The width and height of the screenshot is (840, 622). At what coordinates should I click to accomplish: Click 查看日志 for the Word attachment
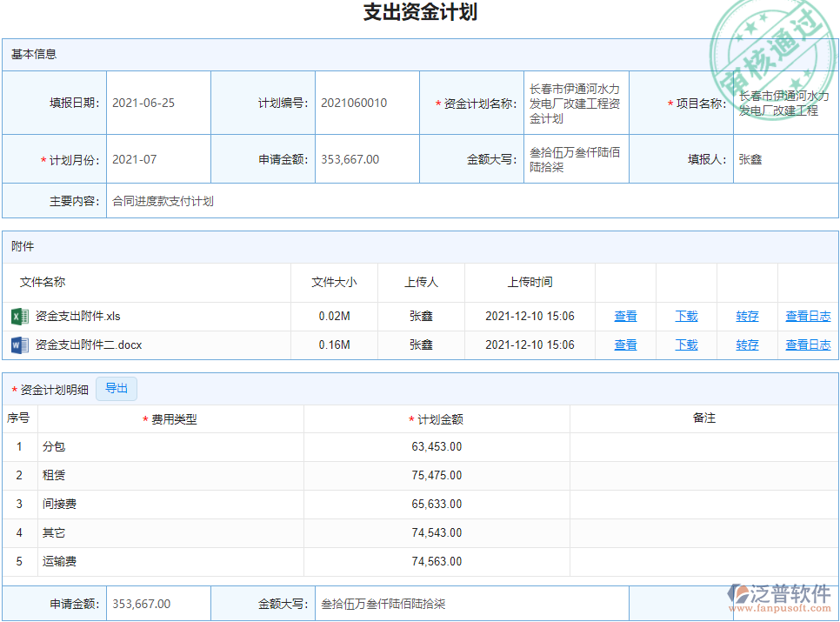point(807,344)
